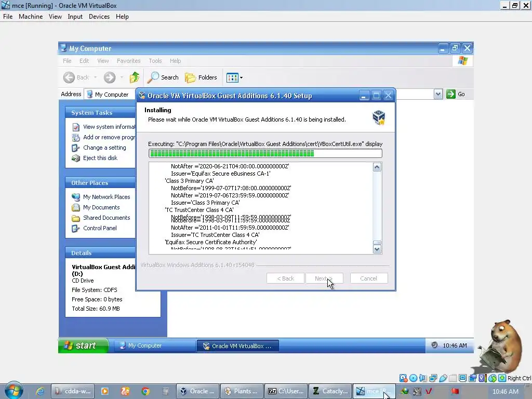The height and width of the screenshot is (399, 532).
Task: Click the log scrollbar up arrow
Action: tap(377, 167)
